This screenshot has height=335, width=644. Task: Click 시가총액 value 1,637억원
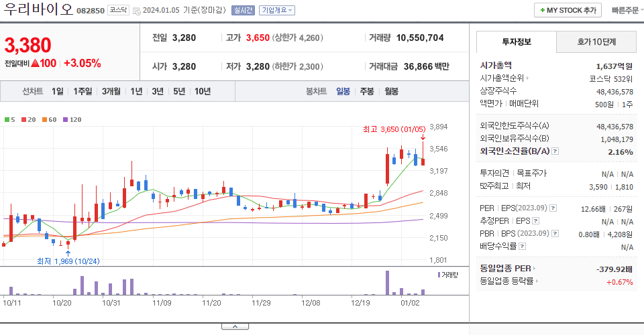point(614,66)
